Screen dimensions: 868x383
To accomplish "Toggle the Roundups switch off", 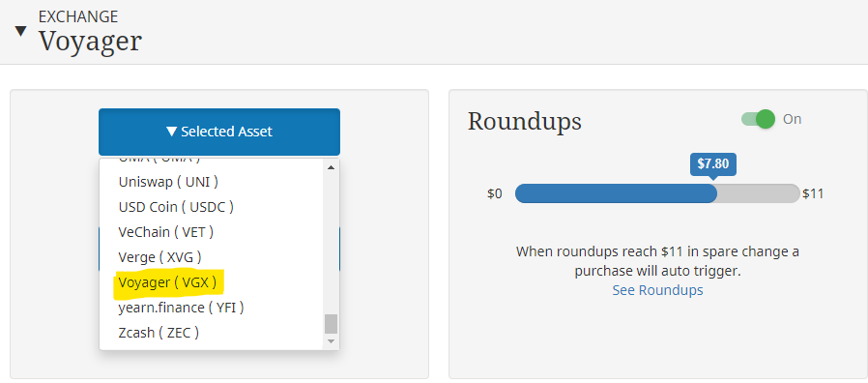I will [758, 119].
